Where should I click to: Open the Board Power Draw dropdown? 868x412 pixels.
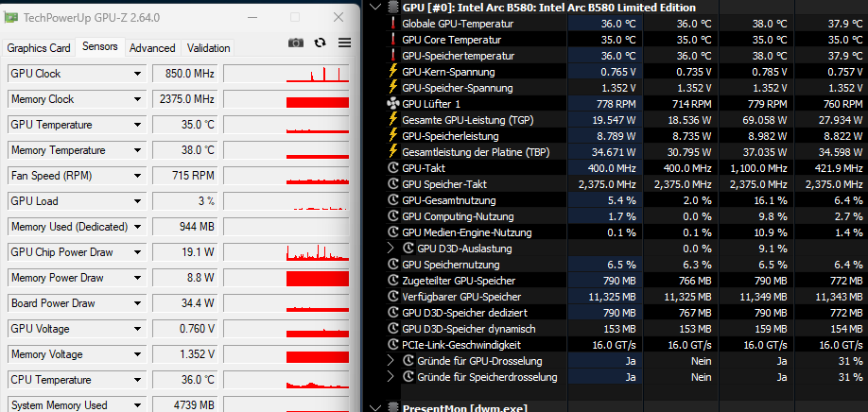click(137, 303)
